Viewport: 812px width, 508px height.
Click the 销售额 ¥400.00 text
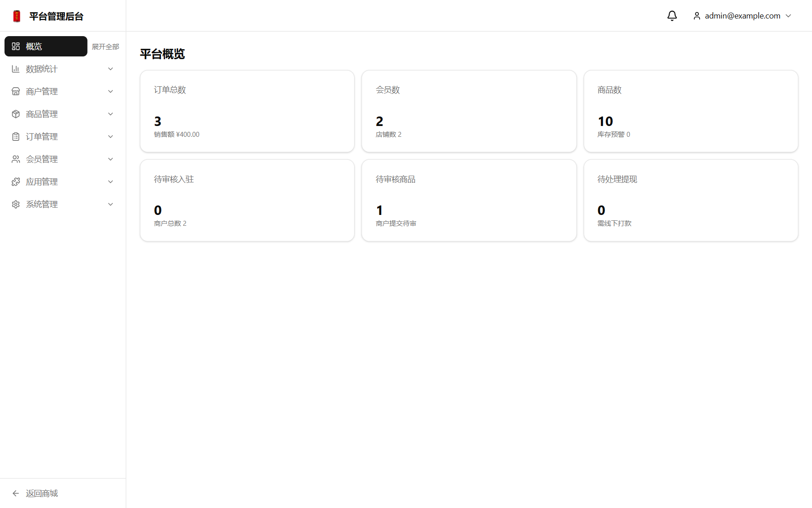(x=177, y=134)
